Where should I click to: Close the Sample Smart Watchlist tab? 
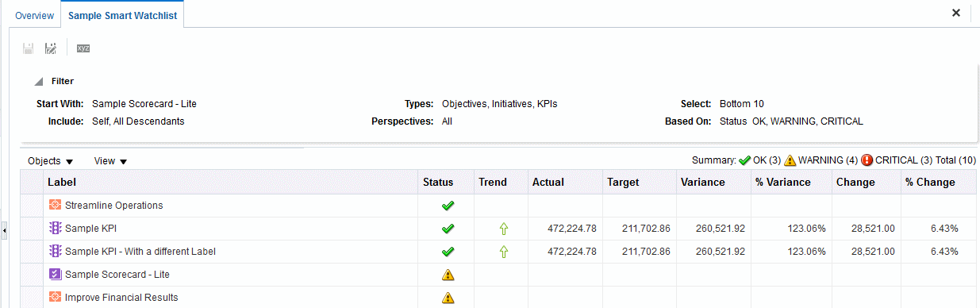coord(956,13)
